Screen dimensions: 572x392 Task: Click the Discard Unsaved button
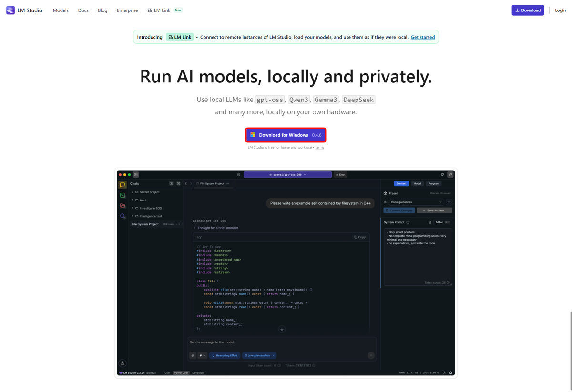440,193
